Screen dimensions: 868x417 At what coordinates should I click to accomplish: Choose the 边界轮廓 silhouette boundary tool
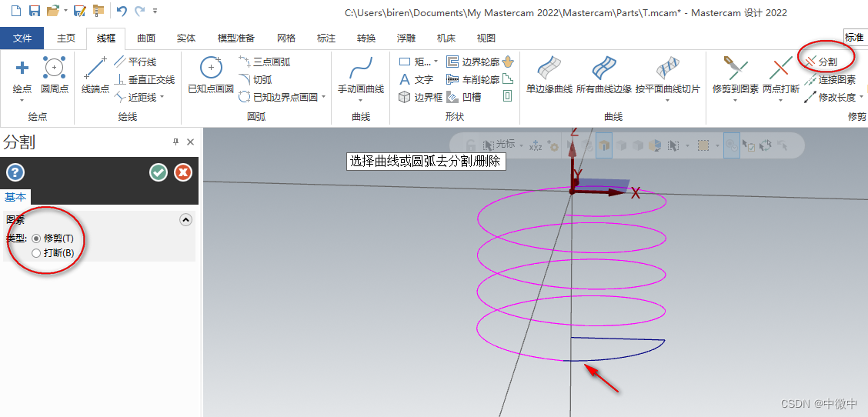(x=473, y=62)
